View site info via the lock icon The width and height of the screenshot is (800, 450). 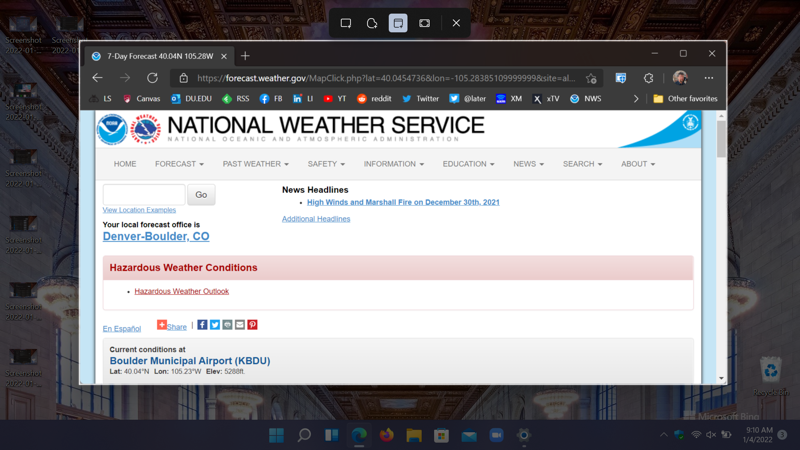point(184,78)
